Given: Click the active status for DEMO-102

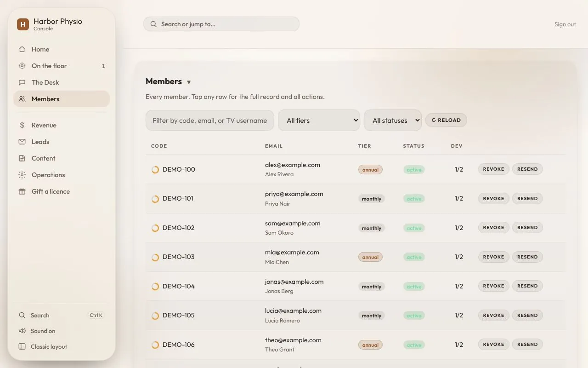Looking at the screenshot, I should point(414,228).
